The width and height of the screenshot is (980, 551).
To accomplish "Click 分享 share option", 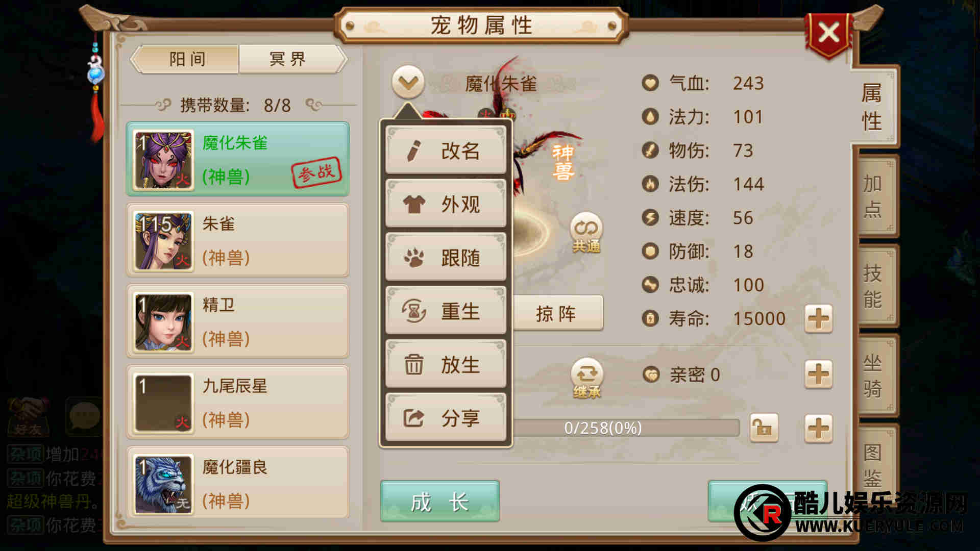I will (446, 418).
